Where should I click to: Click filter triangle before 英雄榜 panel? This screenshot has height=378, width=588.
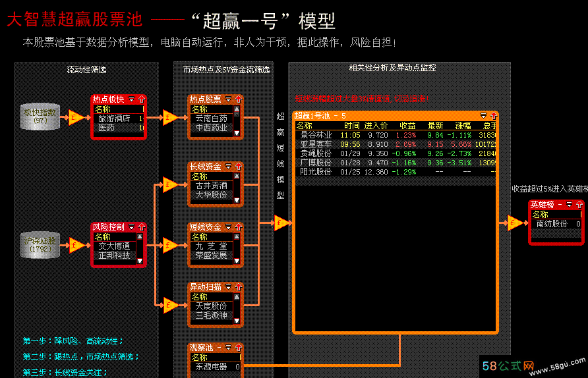pos(515,223)
